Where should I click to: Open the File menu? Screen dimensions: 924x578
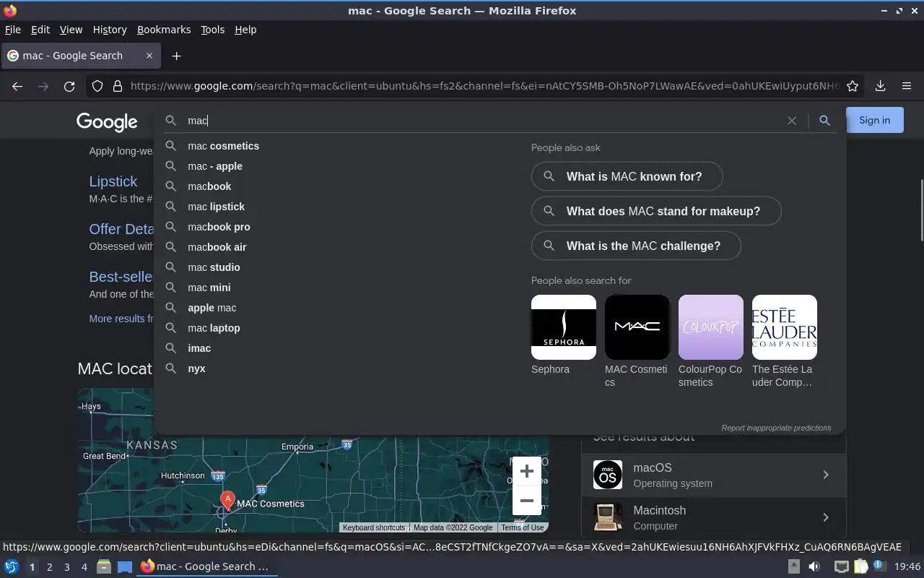pyautogui.click(x=13, y=30)
